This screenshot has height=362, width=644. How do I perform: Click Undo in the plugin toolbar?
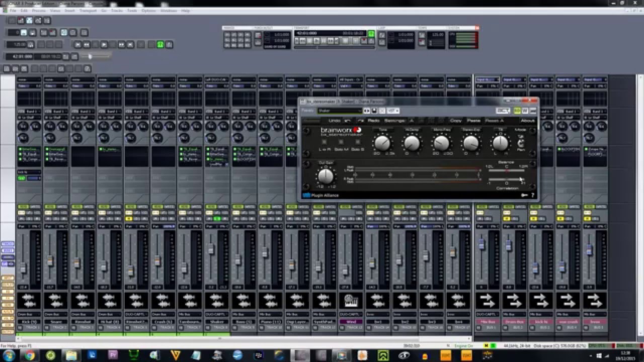click(x=334, y=121)
